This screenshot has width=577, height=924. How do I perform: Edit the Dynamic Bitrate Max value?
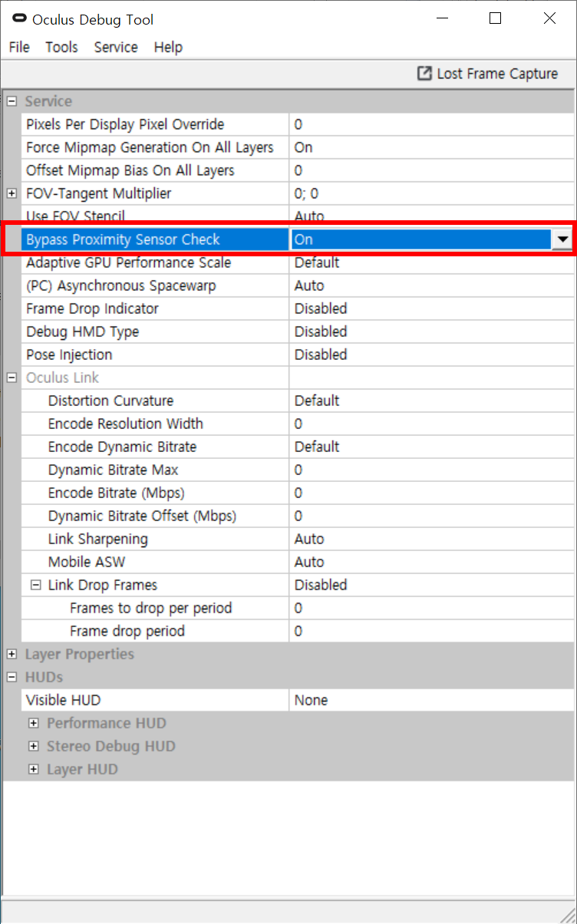[x=431, y=470]
